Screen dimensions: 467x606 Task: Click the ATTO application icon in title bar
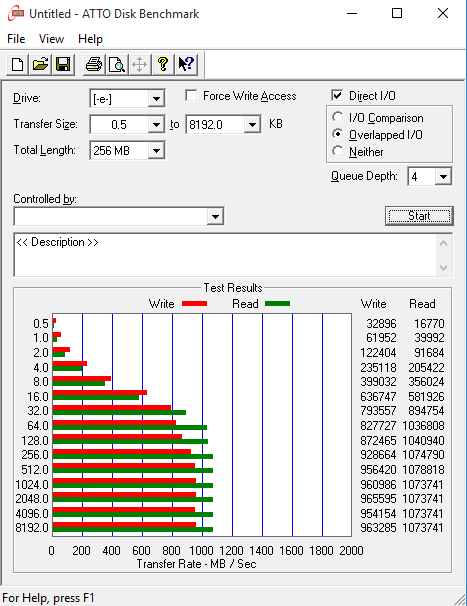(x=16, y=14)
